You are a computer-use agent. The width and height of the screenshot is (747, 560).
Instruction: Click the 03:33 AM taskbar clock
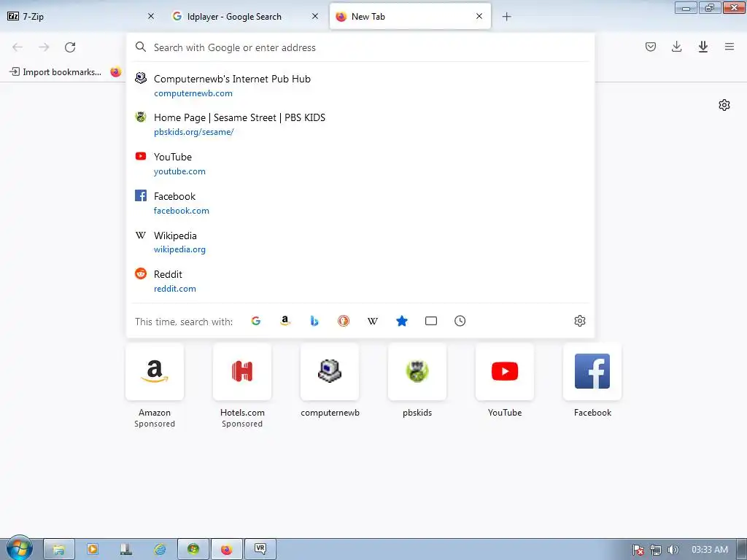pos(709,550)
